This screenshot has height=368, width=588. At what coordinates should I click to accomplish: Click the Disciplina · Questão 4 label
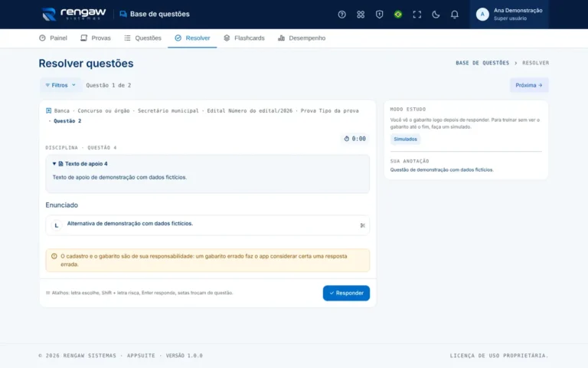(x=81, y=147)
